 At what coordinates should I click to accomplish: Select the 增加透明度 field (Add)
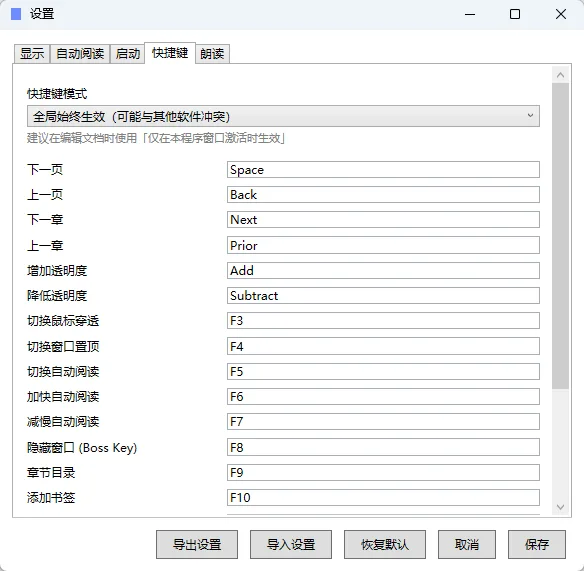[x=383, y=270]
